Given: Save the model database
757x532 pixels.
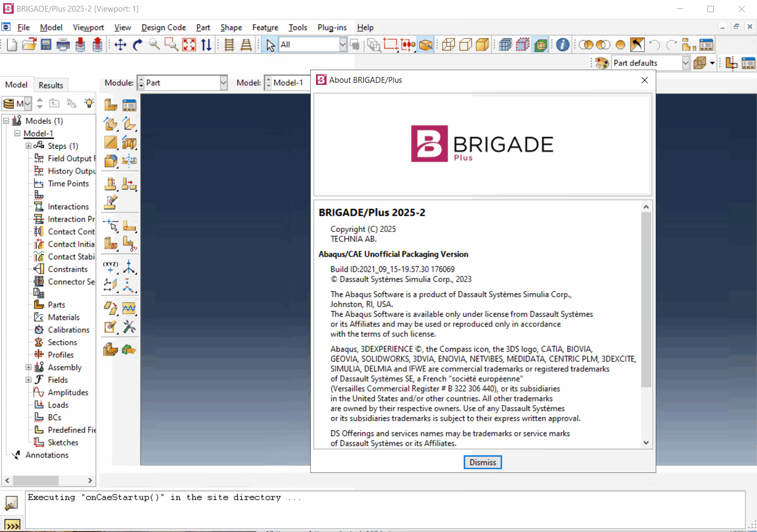Looking at the screenshot, I should tap(46, 45).
